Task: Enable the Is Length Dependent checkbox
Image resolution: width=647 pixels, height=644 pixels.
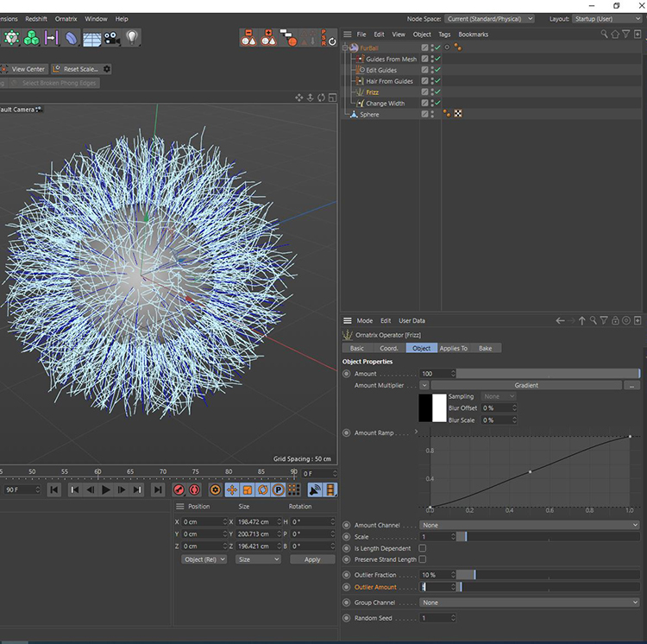Action: coord(423,548)
